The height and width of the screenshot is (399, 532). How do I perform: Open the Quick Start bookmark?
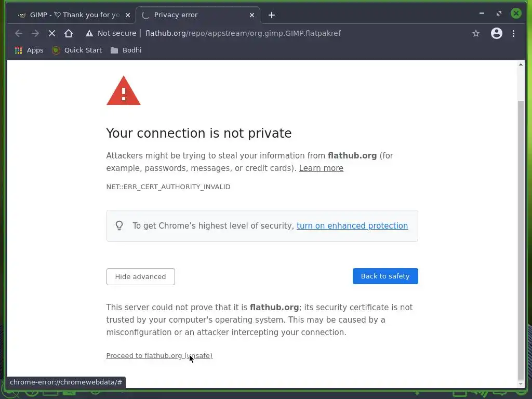pyautogui.click(x=77, y=50)
